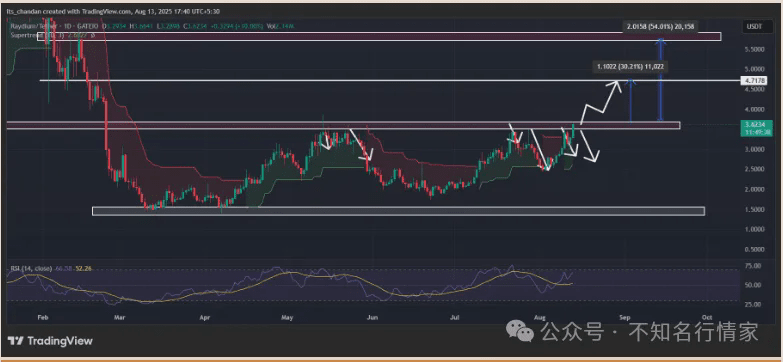Click the 5.5000 price axis label
Screen dimensions: 783x362
755,49
